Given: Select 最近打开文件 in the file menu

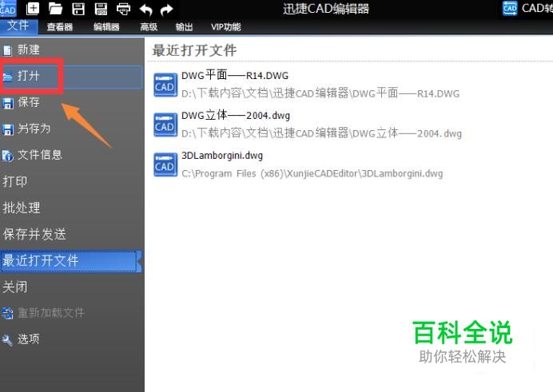Looking at the screenshot, I should [x=70, y=261].
